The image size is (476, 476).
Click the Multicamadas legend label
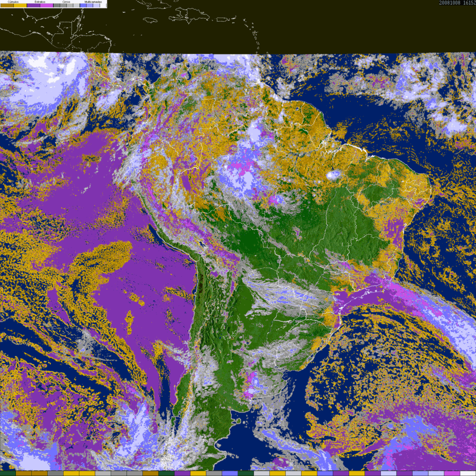click(x=93, y=2)
